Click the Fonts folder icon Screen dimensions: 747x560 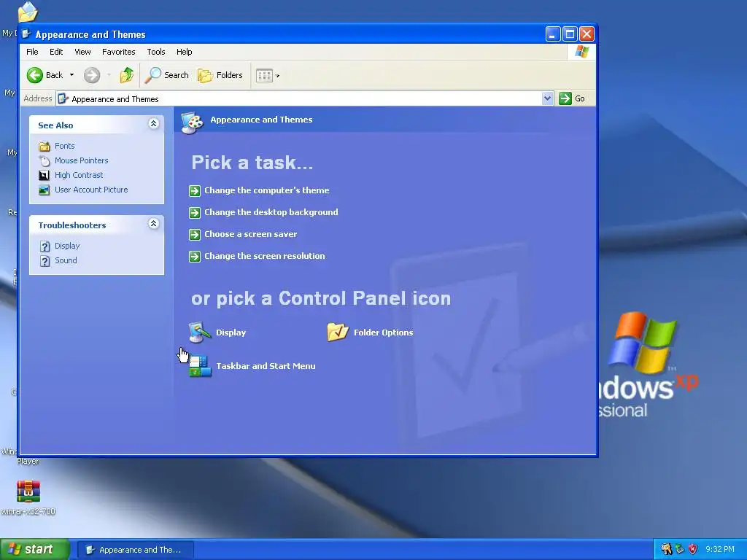point(44,146)
